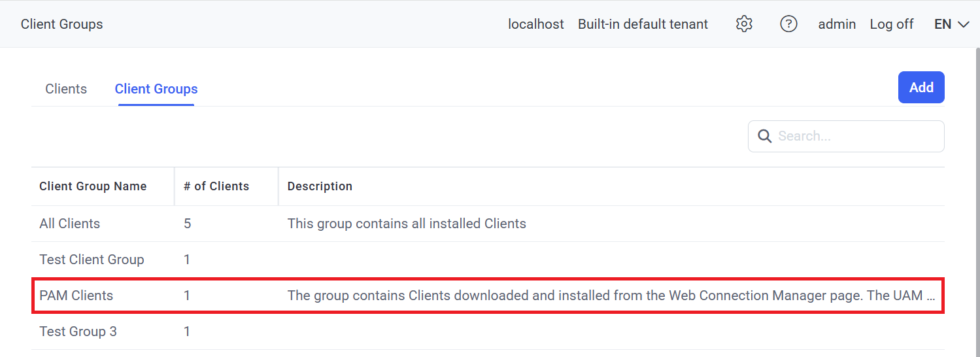Click the Description column header
Image resolution: width=980 pixels, height=357 pixels.
(320, 186)
